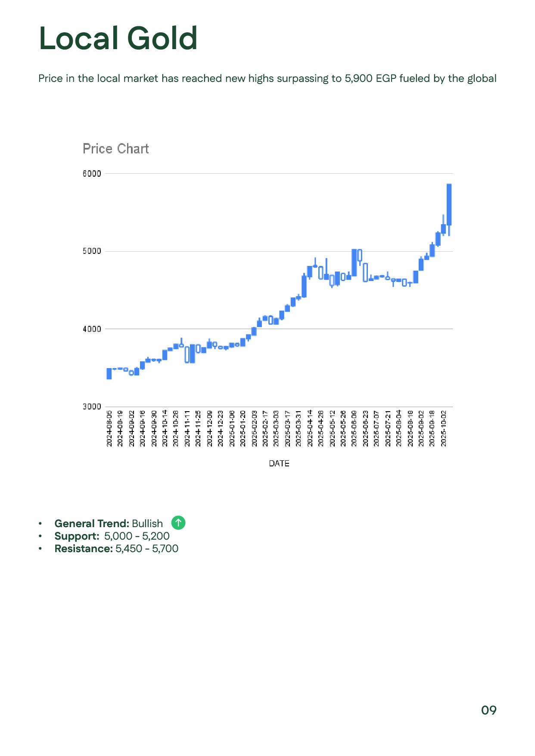Click the first candlestick on the chart
Screen dimensions: 535x756
(109, 373)
